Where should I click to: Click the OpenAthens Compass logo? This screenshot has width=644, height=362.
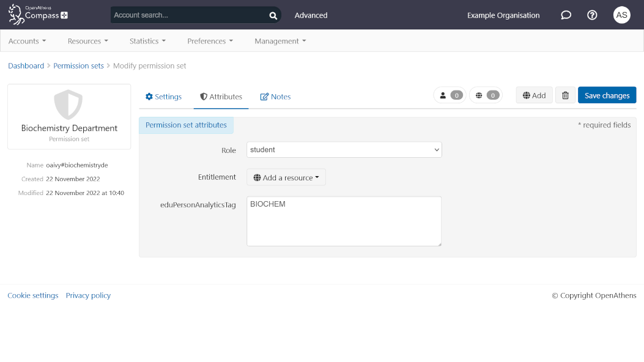(38, 15)
